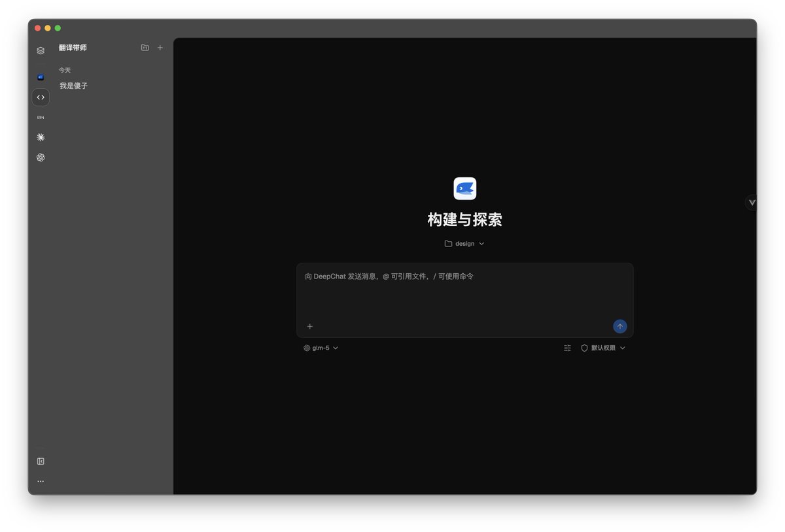Click the 今天 section label
The height and width of the screenshot is (532, 785).
click(x=65, y=70)
